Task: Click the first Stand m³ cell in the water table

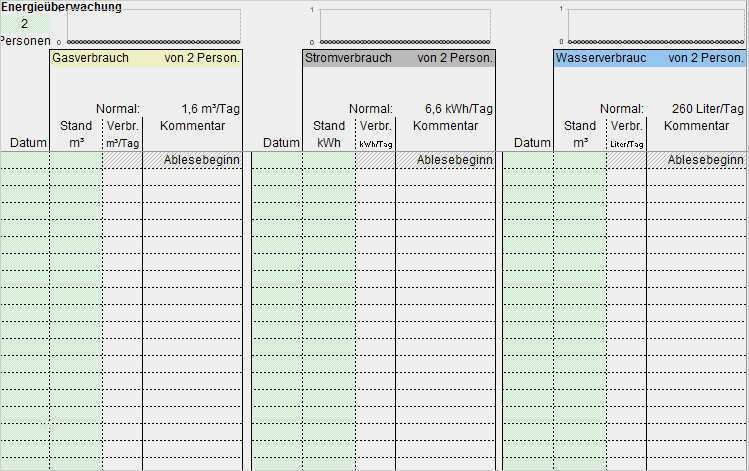Action: (x=580, y=160)
